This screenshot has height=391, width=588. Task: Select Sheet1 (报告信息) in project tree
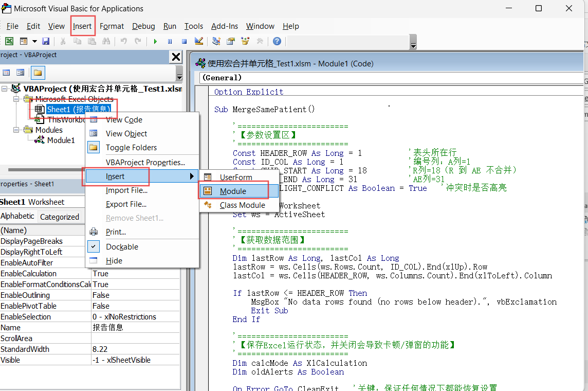point(78,109)
